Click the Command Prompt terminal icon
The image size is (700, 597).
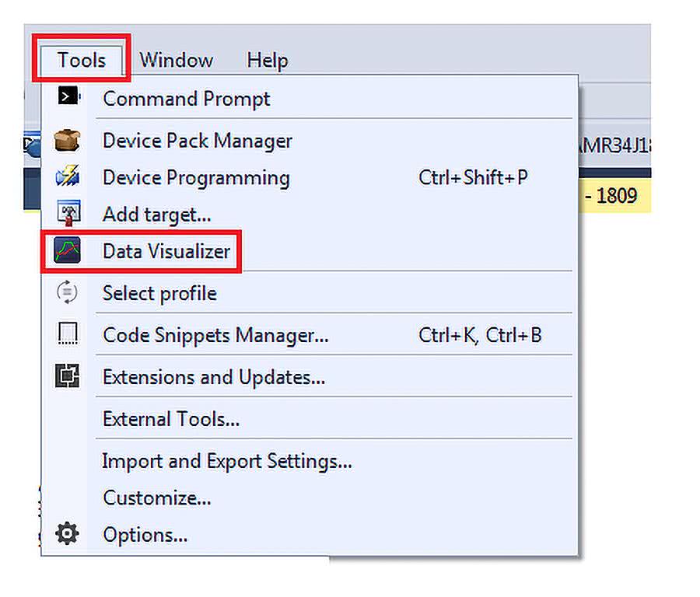[x=68, y=97]
